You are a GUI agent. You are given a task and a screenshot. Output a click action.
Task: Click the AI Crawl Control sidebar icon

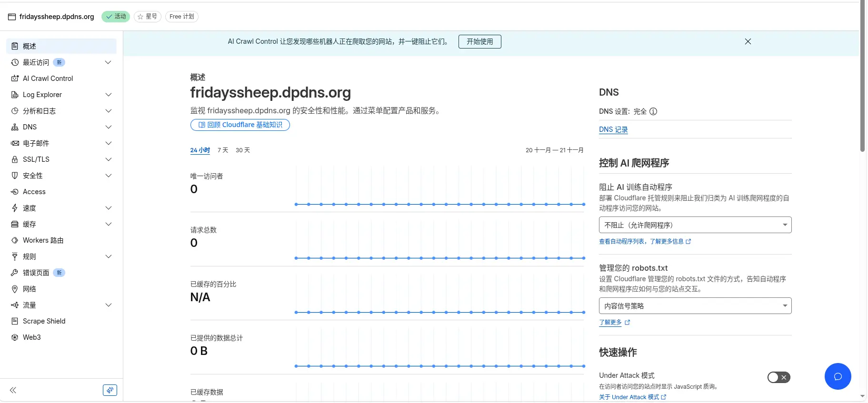tap(15, 79)
